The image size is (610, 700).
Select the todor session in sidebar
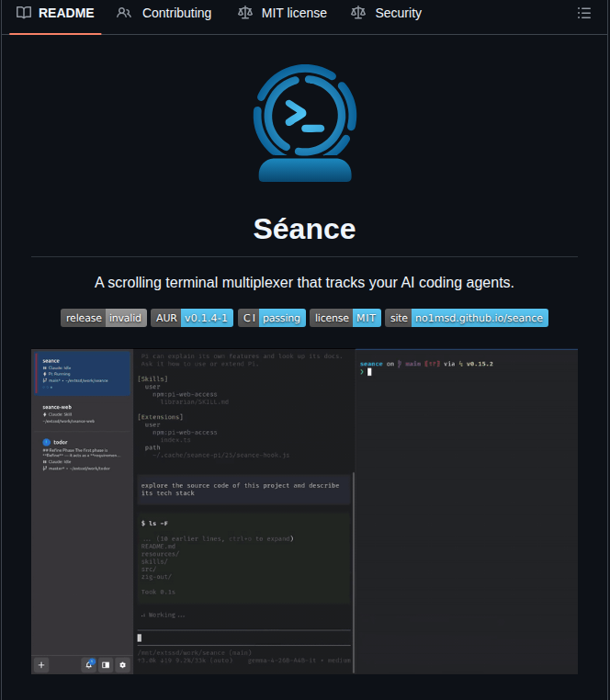83,455
